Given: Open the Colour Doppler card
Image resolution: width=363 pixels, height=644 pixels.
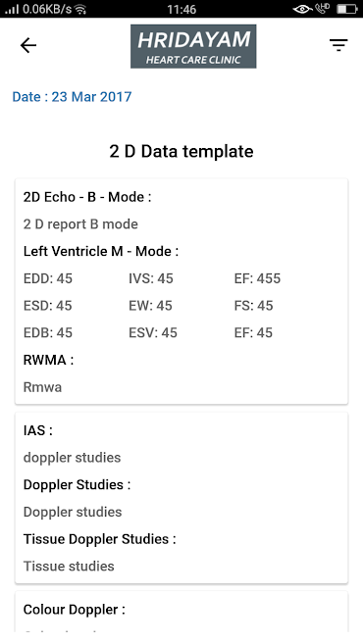Looking at the screenshot, I should point(181,612).
